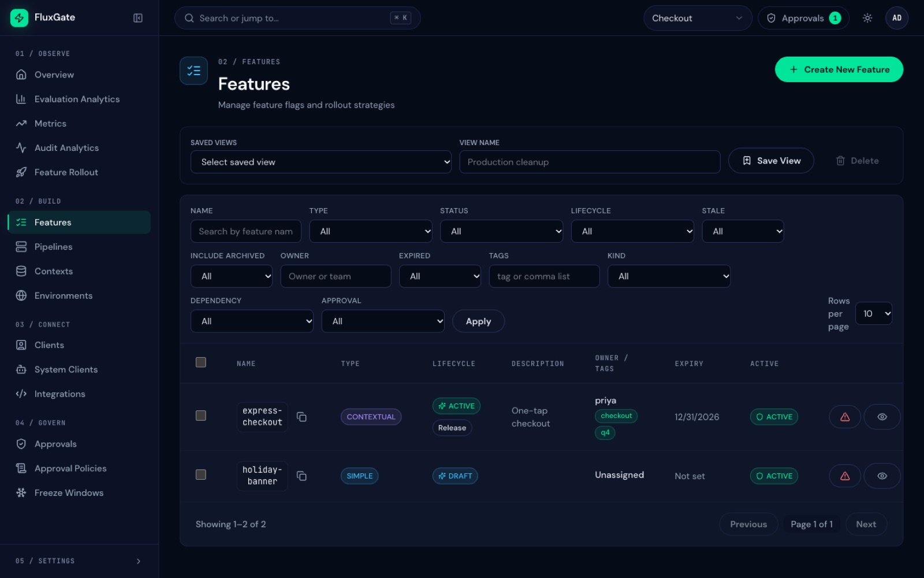The image size is (924, 578).
Task: Toggle ACTIVE state for holiday-banner
Action: [x=774, y=476]
